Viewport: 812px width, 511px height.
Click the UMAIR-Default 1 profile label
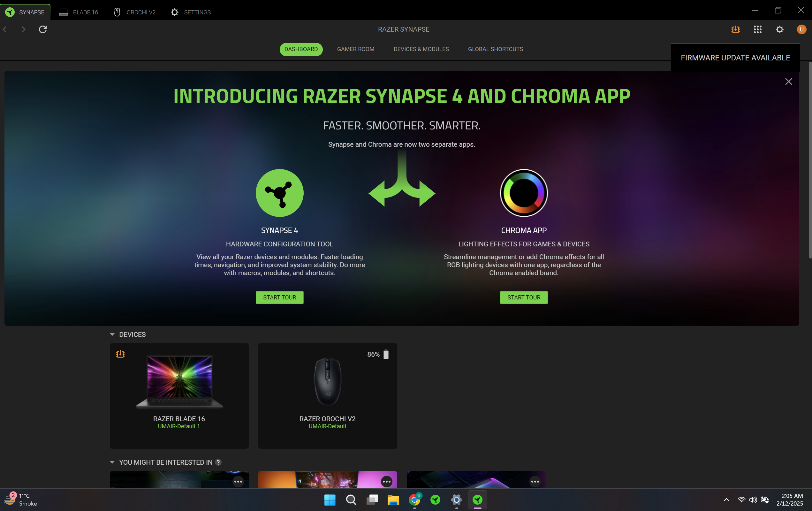pyautogui.click(x=179, y=426)
